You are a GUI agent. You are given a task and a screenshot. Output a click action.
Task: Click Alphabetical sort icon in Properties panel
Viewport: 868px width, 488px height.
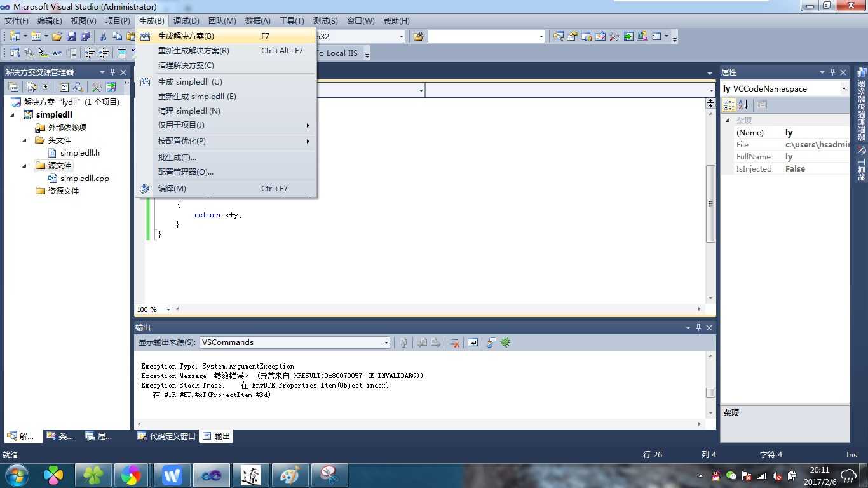(x=743, y=105)
